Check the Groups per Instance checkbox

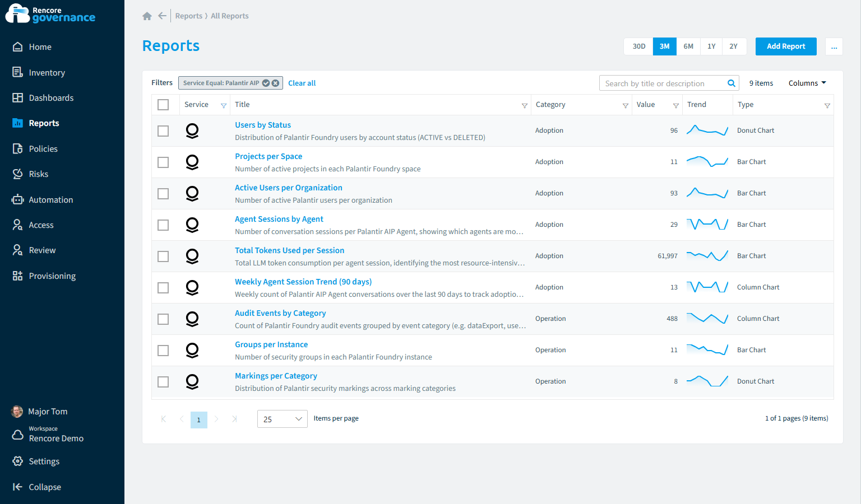click(163, 351)
